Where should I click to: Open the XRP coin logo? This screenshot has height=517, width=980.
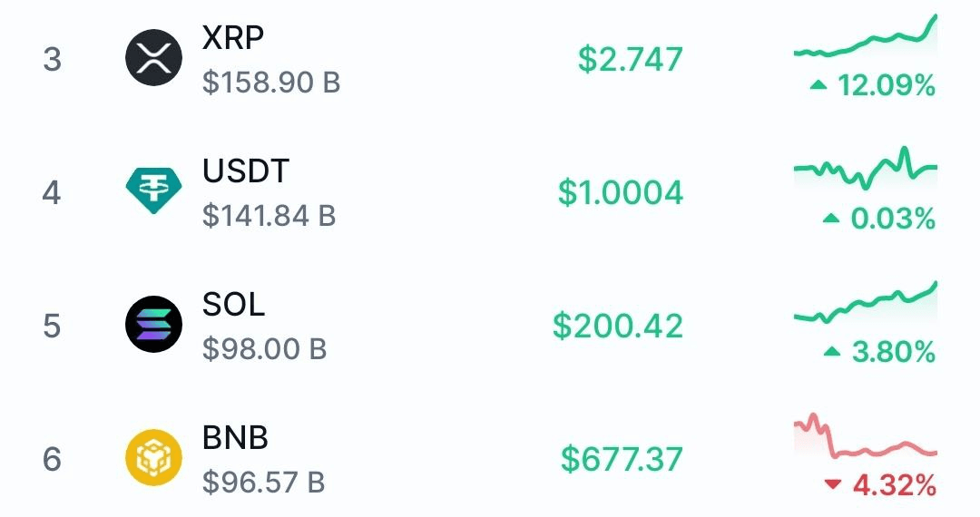[153, 57]
